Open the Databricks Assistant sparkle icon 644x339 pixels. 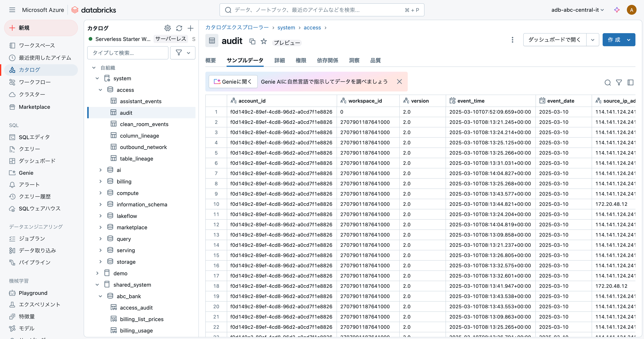(617, 10)
